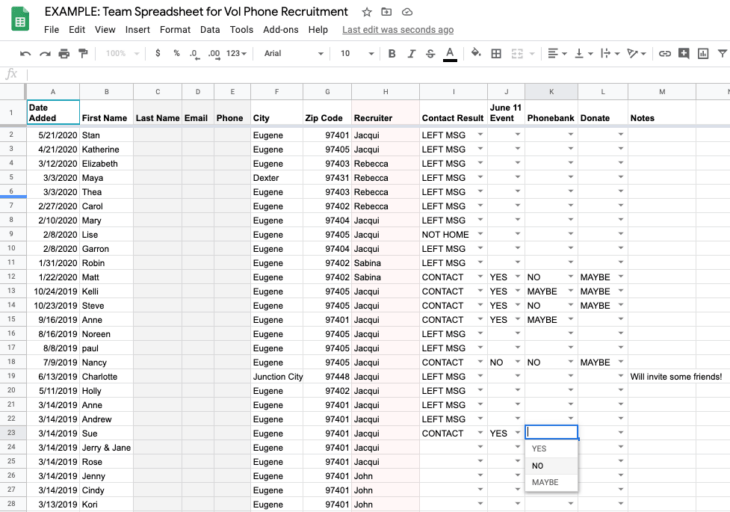Image resolution: width=730 pixels, height=512 pixels.
Task: Open horizontal align options
Action: (x=557, y=54)
